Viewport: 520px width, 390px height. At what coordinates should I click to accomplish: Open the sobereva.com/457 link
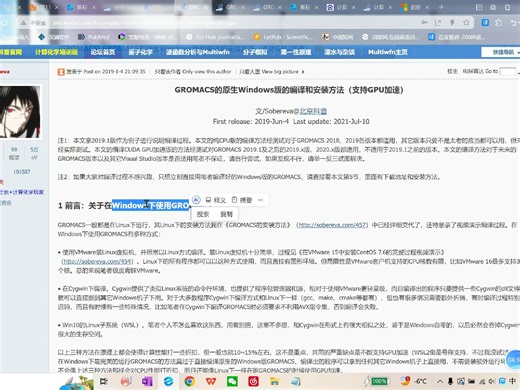(x=332, y=225)
